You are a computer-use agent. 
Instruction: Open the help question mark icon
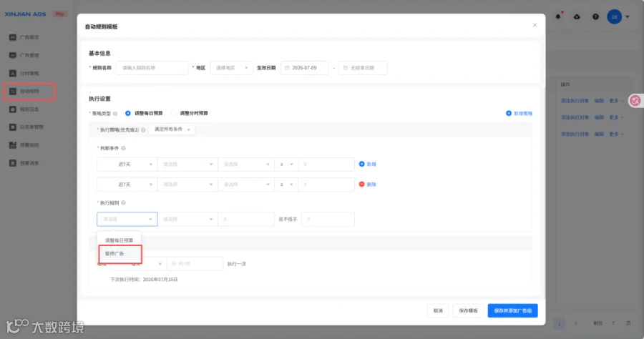(595, 17)
